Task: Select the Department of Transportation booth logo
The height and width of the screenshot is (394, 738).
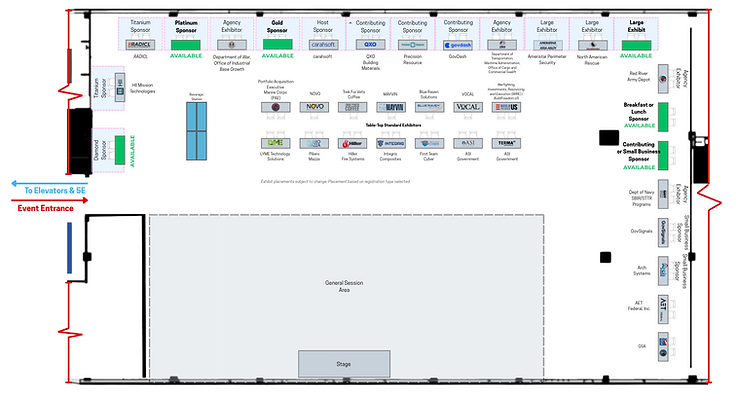Action: point(502,45)
